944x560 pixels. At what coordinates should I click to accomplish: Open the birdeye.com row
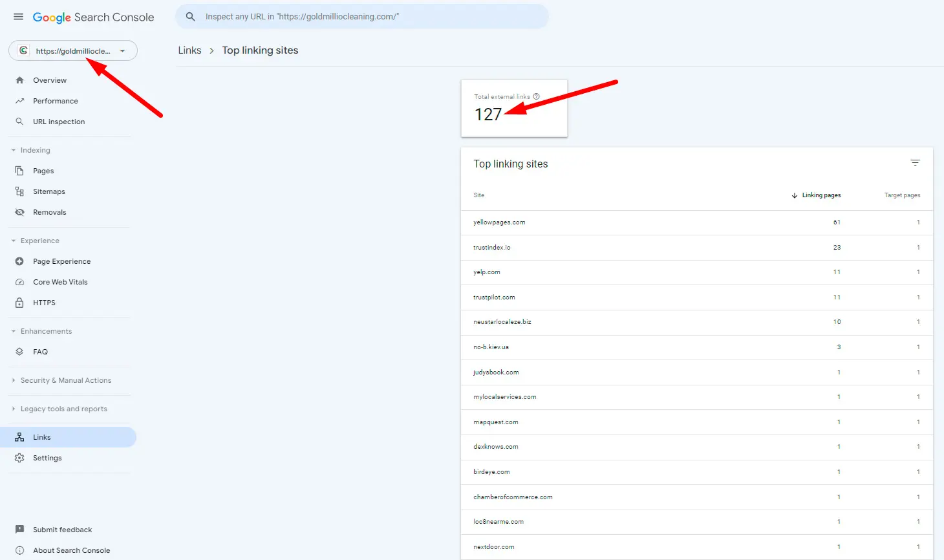pos(697,472)
